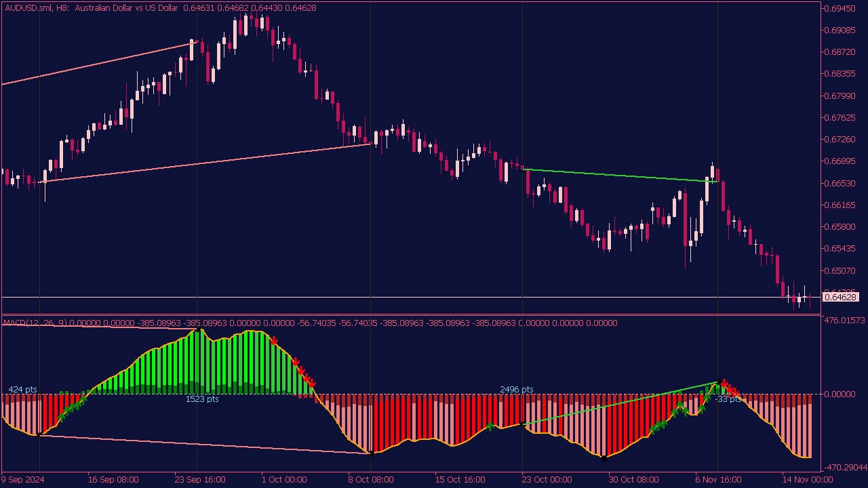Screen dimensions: 868x488
Task: Select the green divergence line on price chart
Action: click(x=620, y=176)
